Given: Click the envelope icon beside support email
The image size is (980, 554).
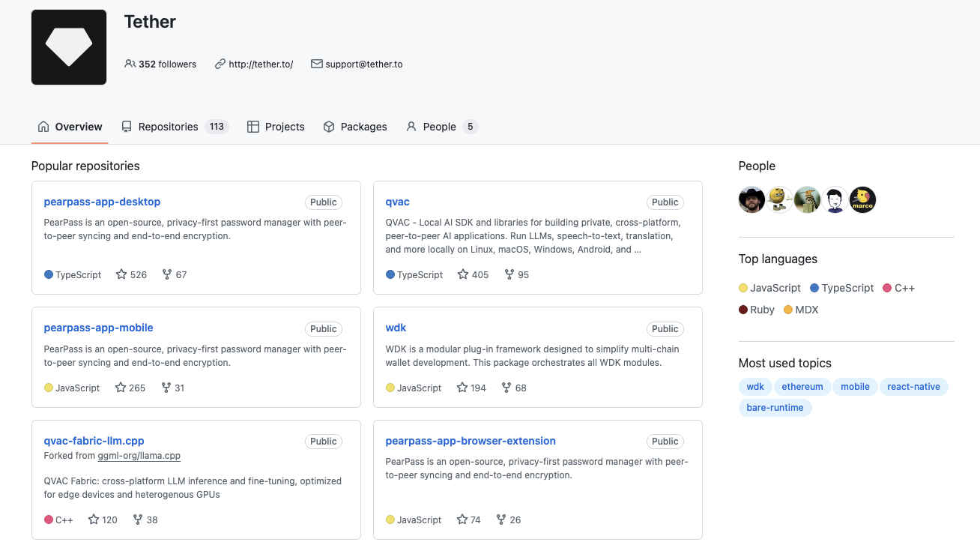Looking at the screenshot, I should click(317, 64).
